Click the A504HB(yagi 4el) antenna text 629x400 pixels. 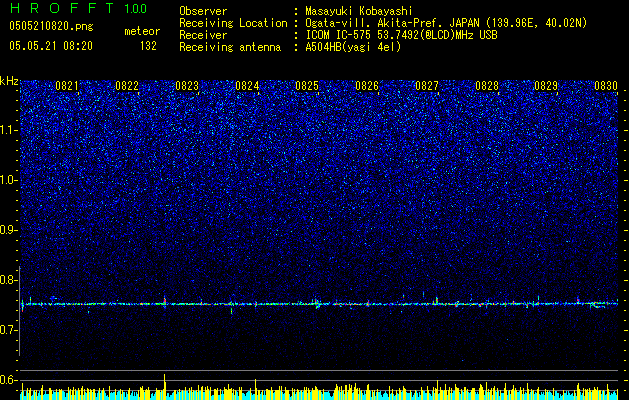(353, 47)
